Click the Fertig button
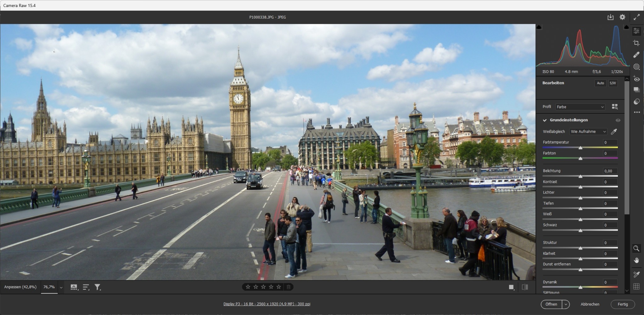The width and height of the screenshot is (644, 315). click(623, 304)
